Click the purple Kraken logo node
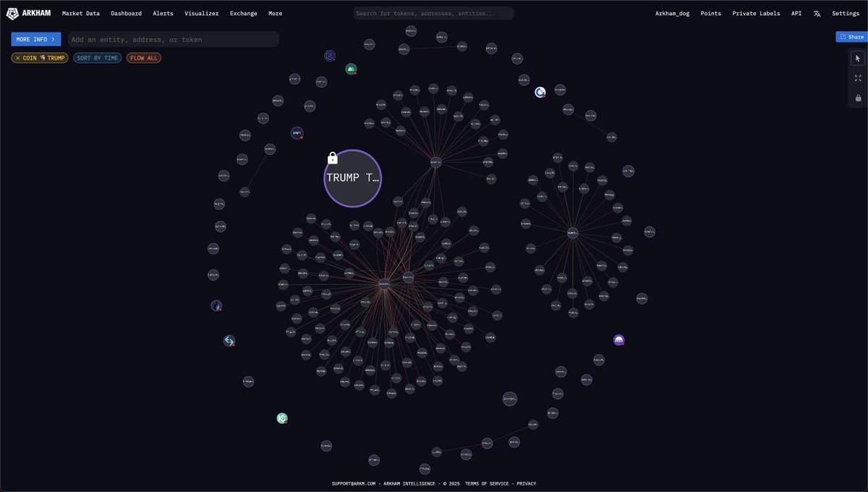Viewport: 868px width, 492px height. (x=618, y=339)
